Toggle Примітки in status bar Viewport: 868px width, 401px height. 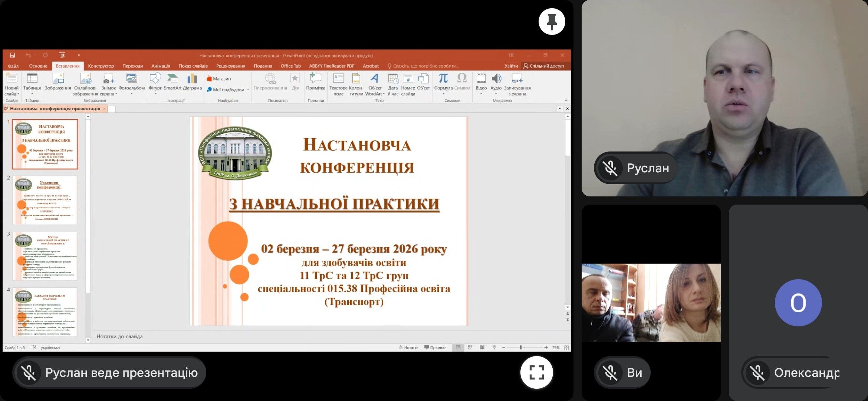pyautogui.click(x=435, y=348)
